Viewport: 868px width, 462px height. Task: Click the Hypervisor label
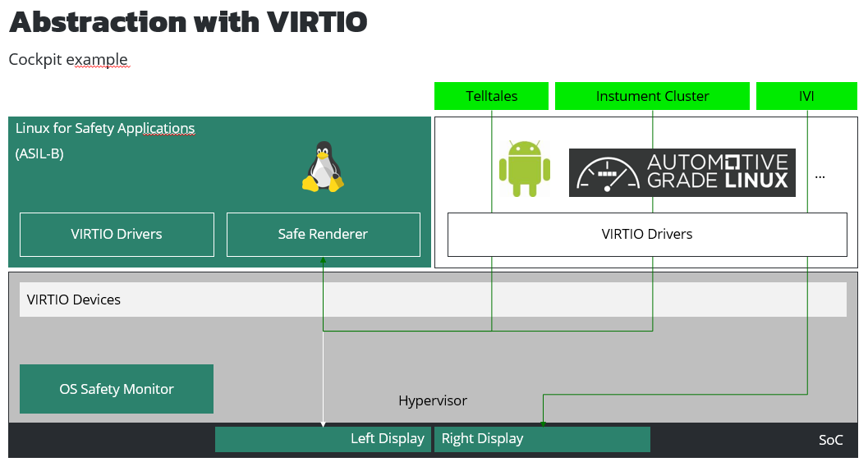coord(432,401)
